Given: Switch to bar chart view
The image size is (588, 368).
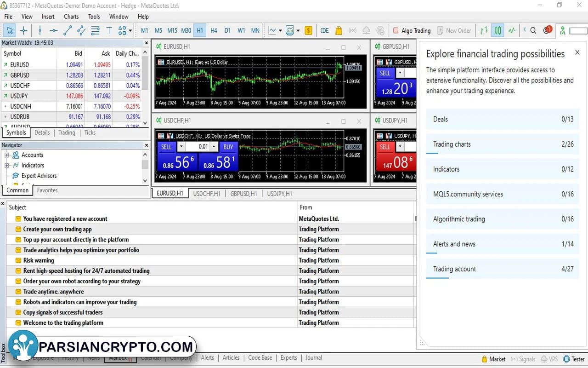Looking at the screenshot, I should click(484, 31).
